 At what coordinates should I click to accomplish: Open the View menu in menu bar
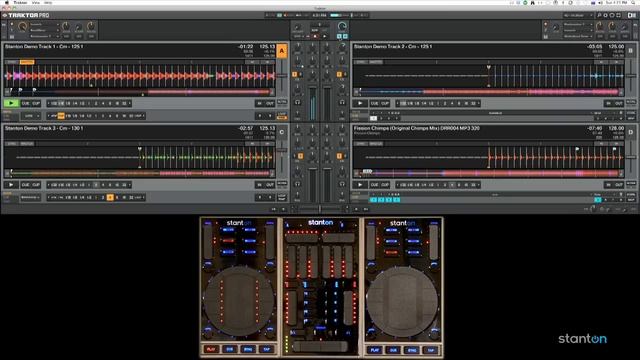tap(36, 2)
